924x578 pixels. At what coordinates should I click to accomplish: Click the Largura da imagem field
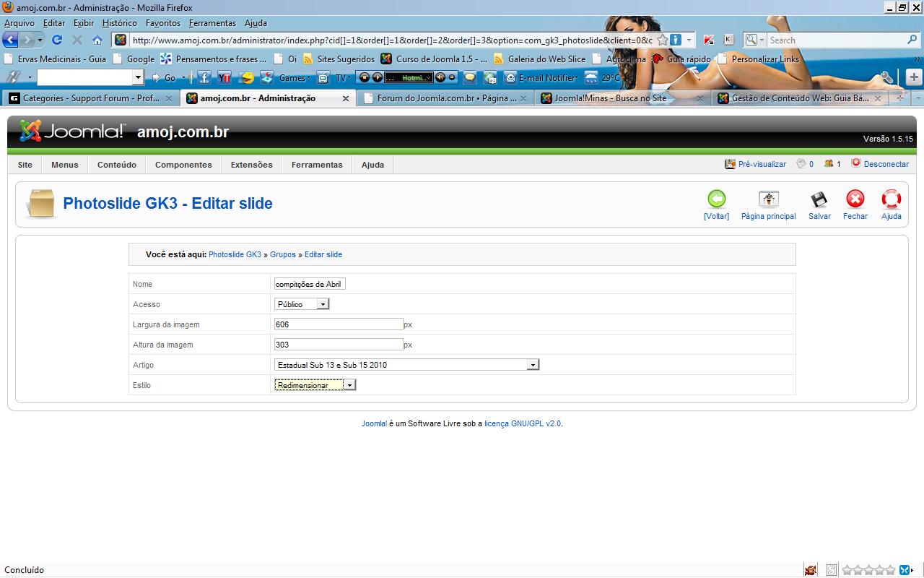[x=339, y=324]
